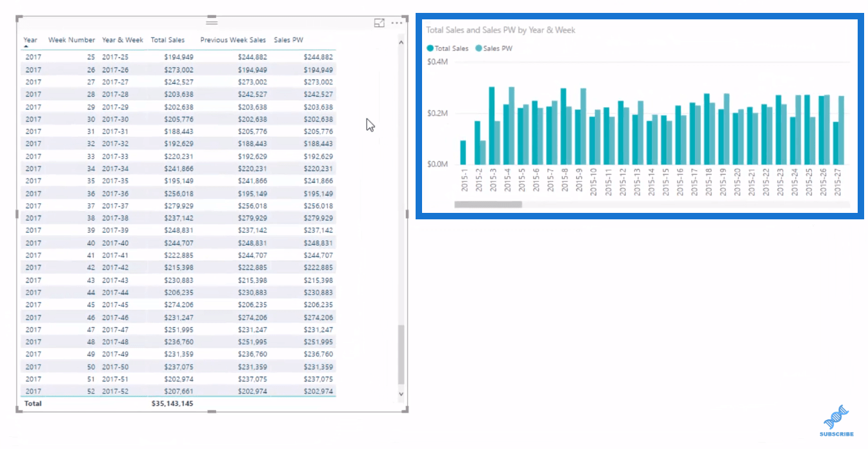Click Total Sales $202,974 in row 2017-51
Viewport: 868px width, 449px height.
179,379
